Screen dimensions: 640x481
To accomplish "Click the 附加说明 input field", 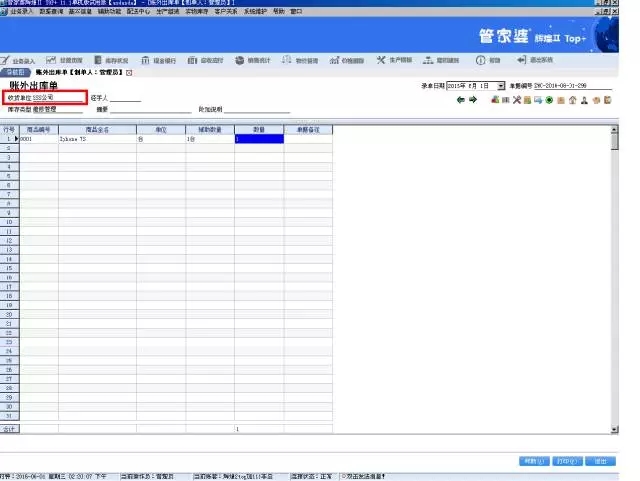I will [257, 109].
